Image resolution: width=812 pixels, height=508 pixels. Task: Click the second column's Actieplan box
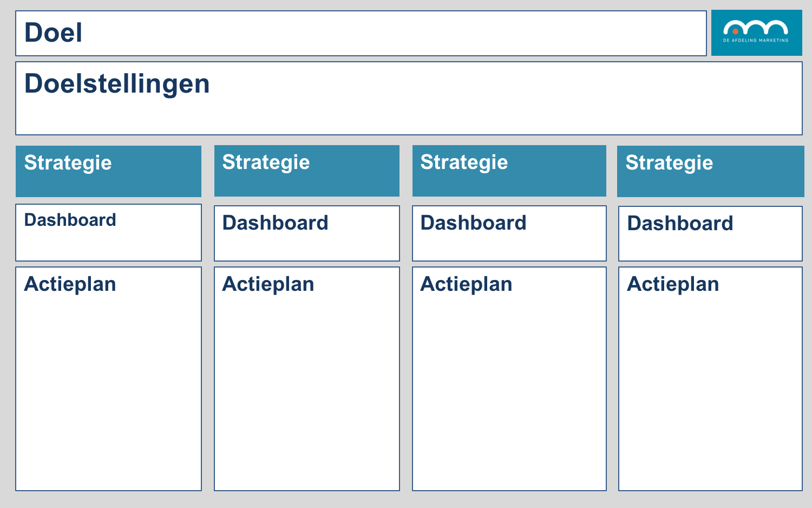(x=307, y=379)
